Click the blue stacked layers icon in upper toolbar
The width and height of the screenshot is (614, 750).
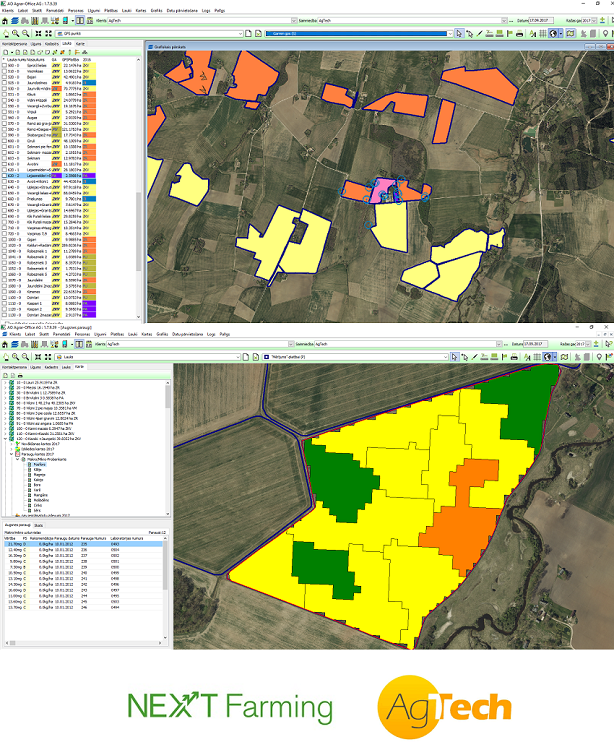[x=15, y=21]
